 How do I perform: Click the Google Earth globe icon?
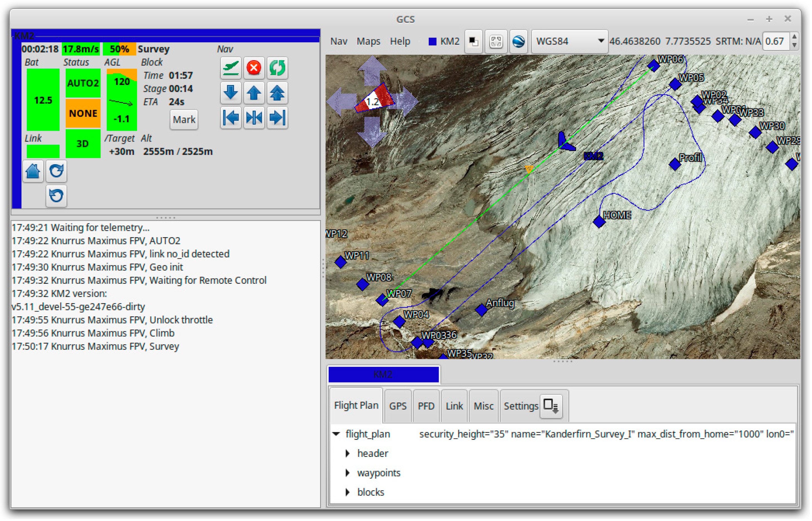click(519, 41)
